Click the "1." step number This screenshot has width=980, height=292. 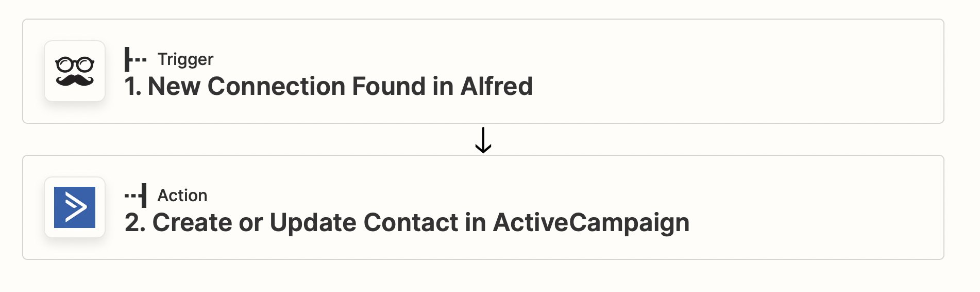[x=133, y=86]
